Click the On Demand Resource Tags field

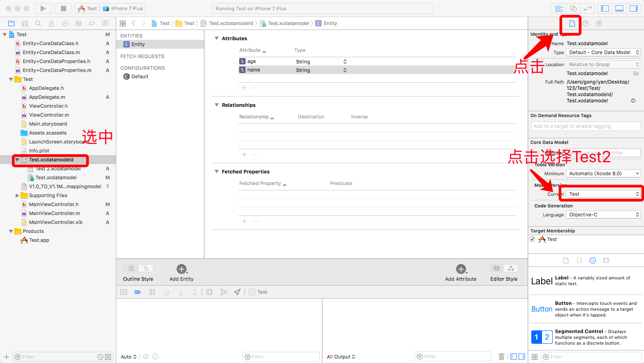pyautogui.click(x=586, y=126)
